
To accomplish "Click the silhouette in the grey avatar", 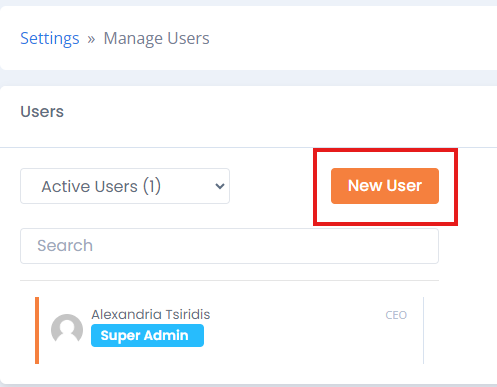I will (67, 331).
